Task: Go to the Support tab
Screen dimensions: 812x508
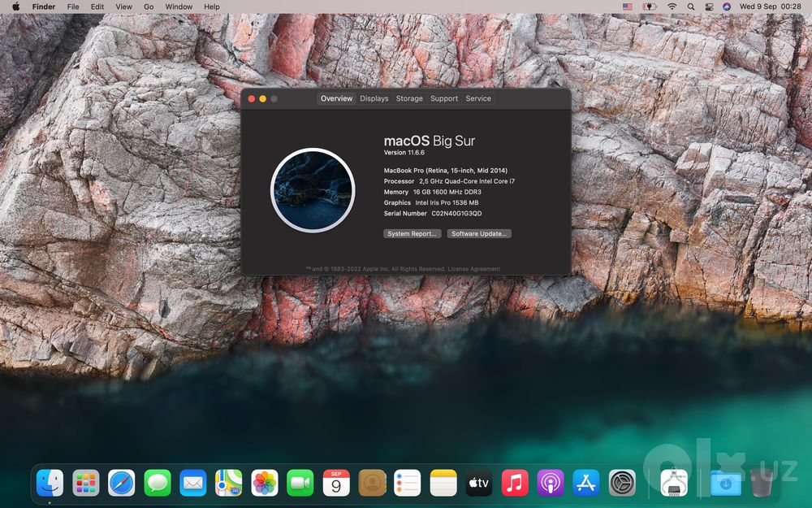Action: (444, 98)
